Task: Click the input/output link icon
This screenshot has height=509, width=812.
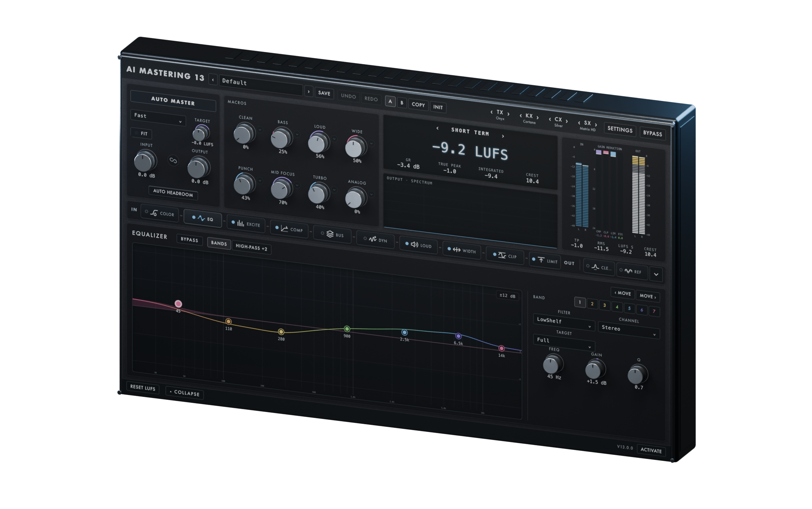Action: (173, 160)
